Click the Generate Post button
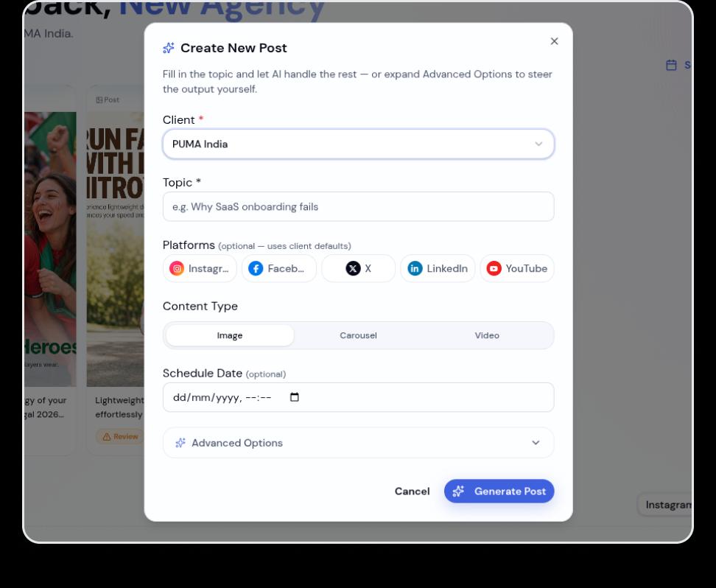716x588 pixels. point(499,491)
